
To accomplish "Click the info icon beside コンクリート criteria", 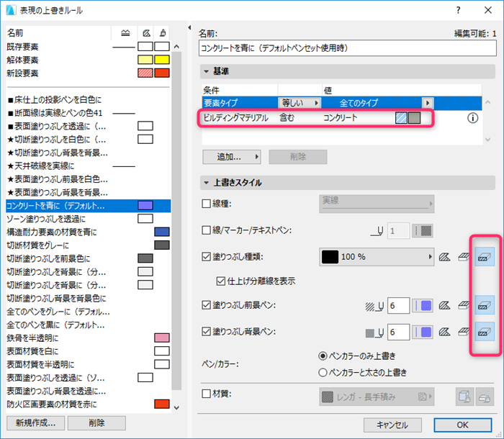I will coord(472,118).
